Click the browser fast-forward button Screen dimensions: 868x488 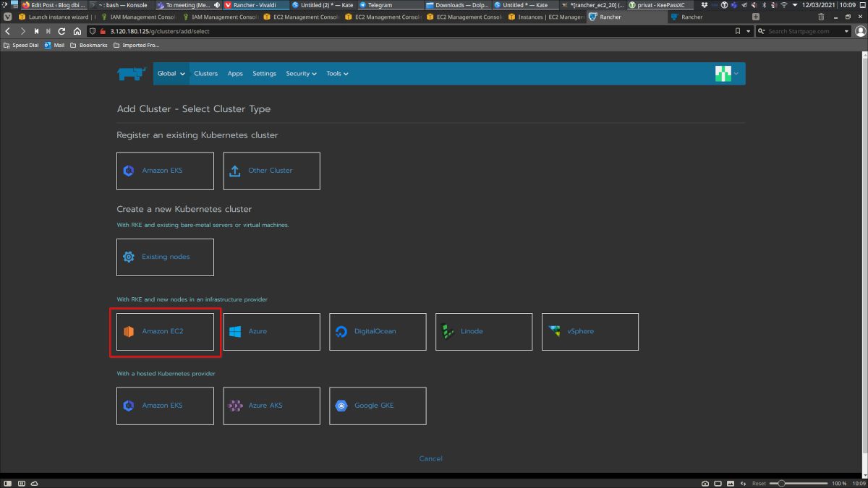pos(48,31)
